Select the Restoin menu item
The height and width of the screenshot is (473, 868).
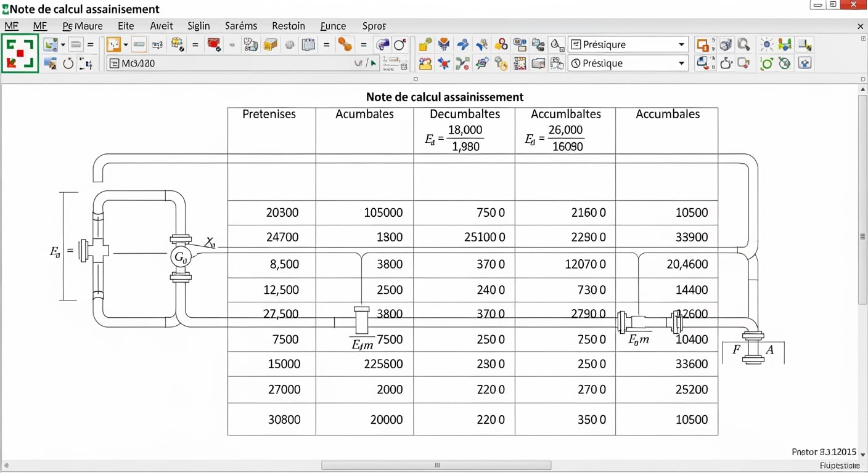pos(289,26)
